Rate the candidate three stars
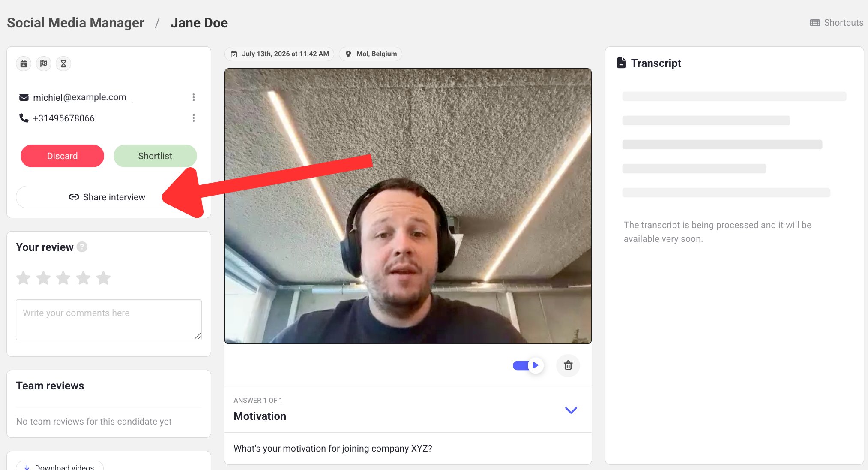Screen dimensions: 868x470 coord(63,278)
